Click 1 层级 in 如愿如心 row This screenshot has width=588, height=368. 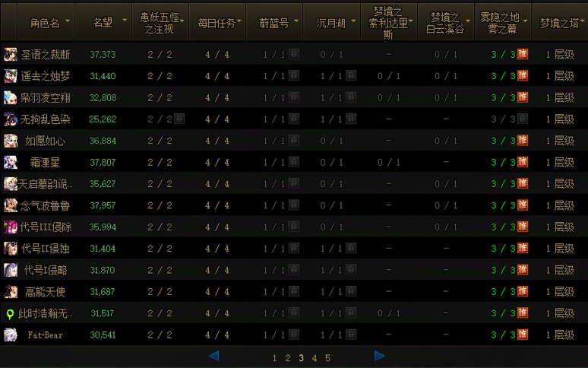[x=559, y=141]
